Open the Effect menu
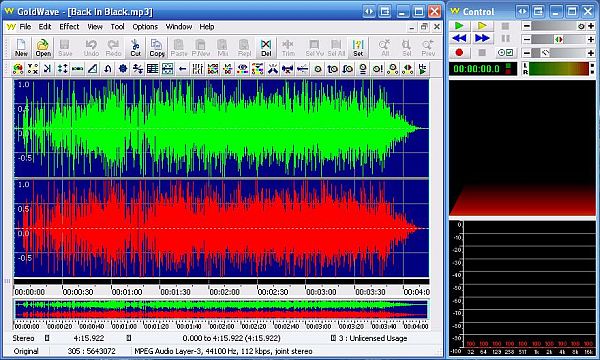 click(x=69, y=27)
